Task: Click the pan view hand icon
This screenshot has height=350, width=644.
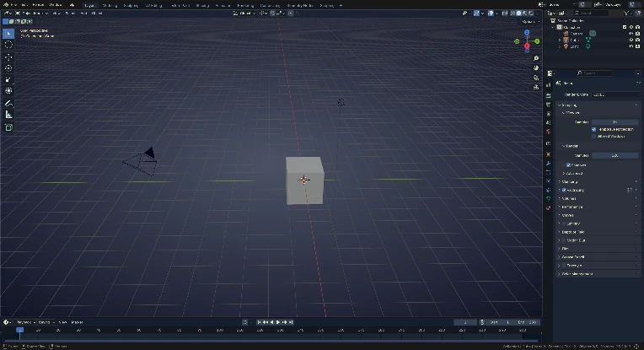Action: (536, 67)
